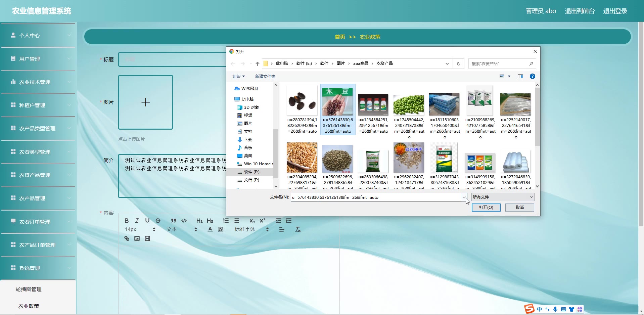This screenshot has width=644, height=315.
Task: Decrease indent in the editor
Action: pyautogui.click(x=278, y=221)
